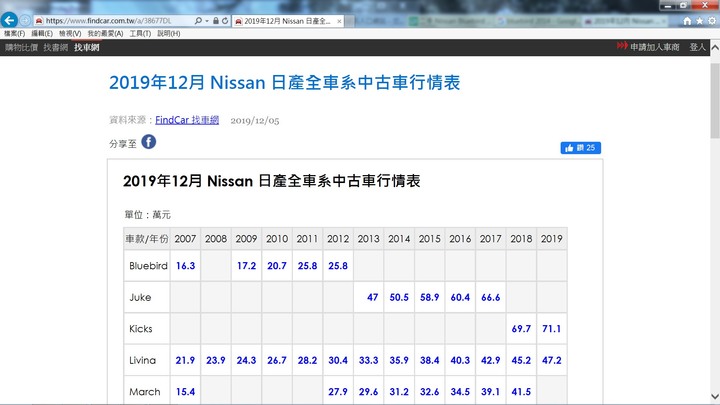Click March 2007 price 15.4
This screenshot has height=405, width=720.
pos(186,392)
